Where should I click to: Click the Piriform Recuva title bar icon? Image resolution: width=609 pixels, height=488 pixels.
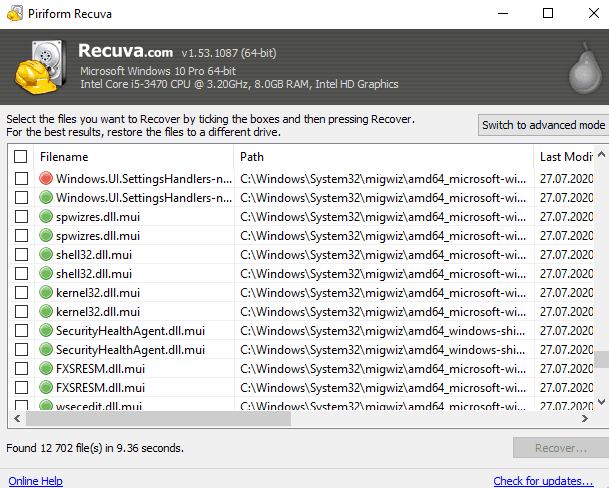[13, 14]
